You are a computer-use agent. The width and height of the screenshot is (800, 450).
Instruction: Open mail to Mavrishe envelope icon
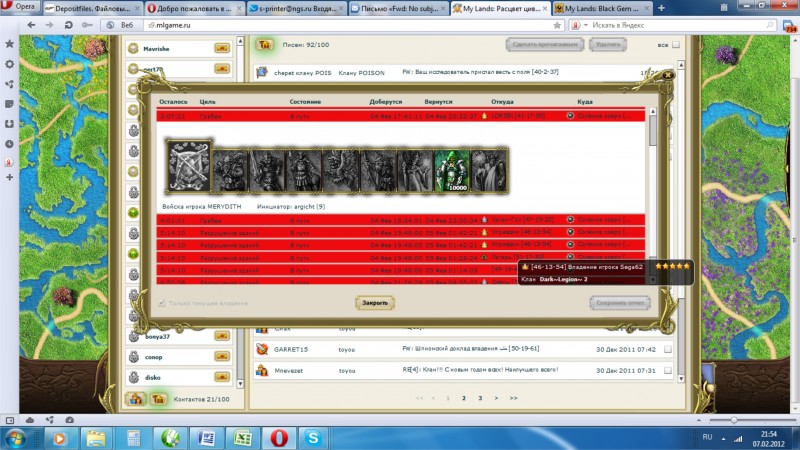pos(222,48)
